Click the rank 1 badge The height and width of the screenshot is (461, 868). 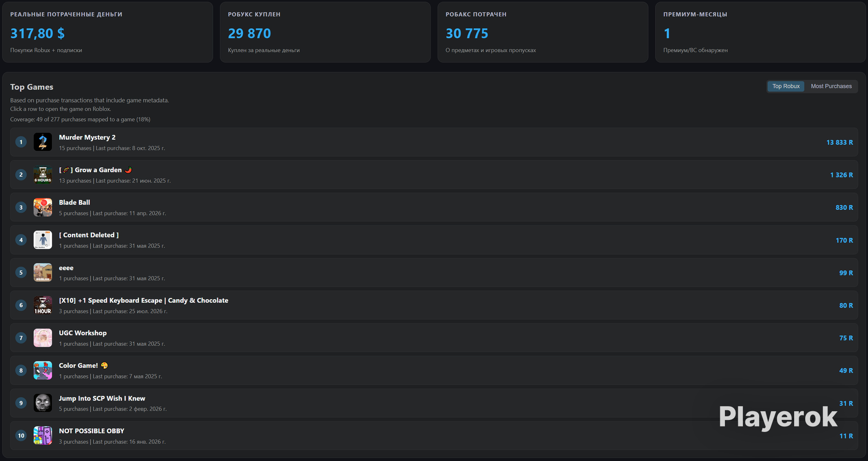21,142
